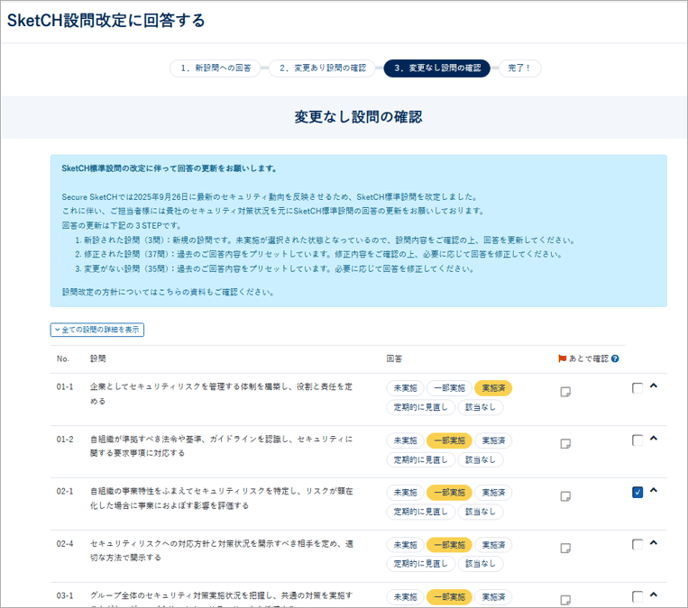Click the 設問 column header
Image resolution: width=688 pixels, height=608 pixels.
point(98,359)
